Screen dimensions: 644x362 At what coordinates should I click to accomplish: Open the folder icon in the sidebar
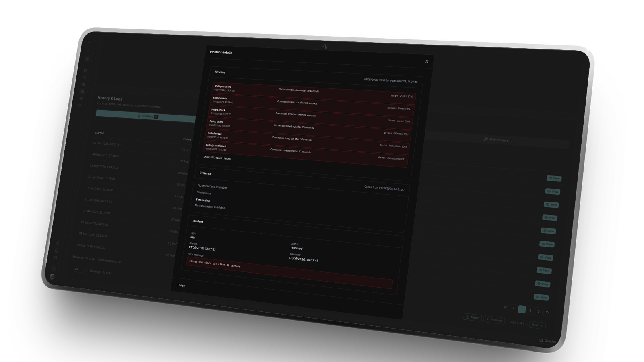click(80, 105)
